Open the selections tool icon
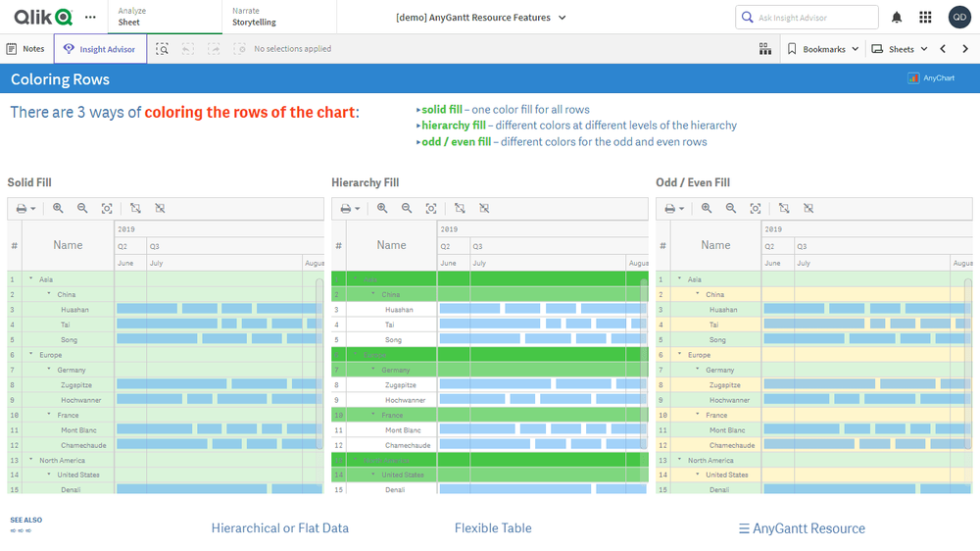The height and width of the screenshot is (551, 980). pos(162,49)
